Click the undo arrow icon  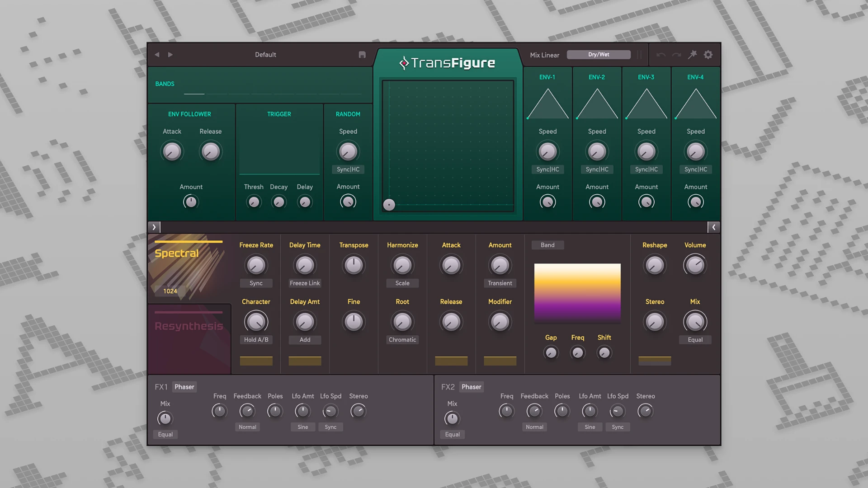(661, 55)
